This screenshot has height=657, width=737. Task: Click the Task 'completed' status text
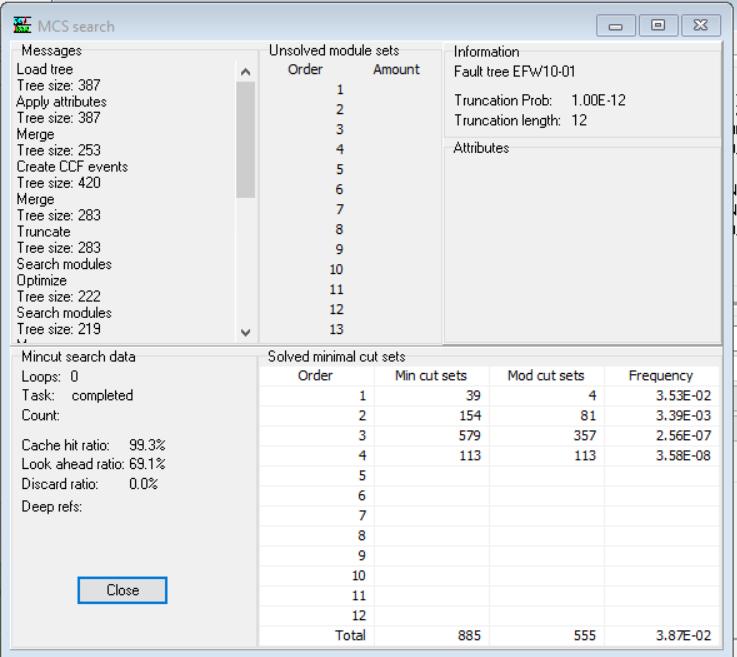pyautogui.click(x=102, y=396)
